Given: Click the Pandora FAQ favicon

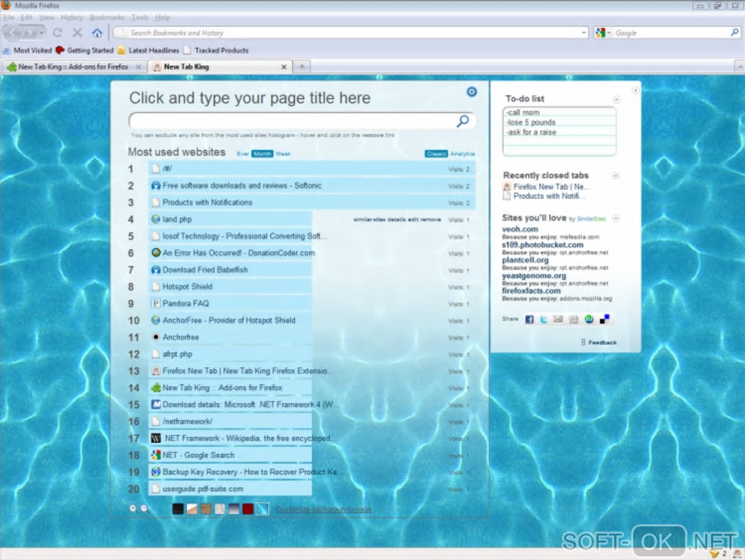Looking at the screenshot, I should click(156, 304).
